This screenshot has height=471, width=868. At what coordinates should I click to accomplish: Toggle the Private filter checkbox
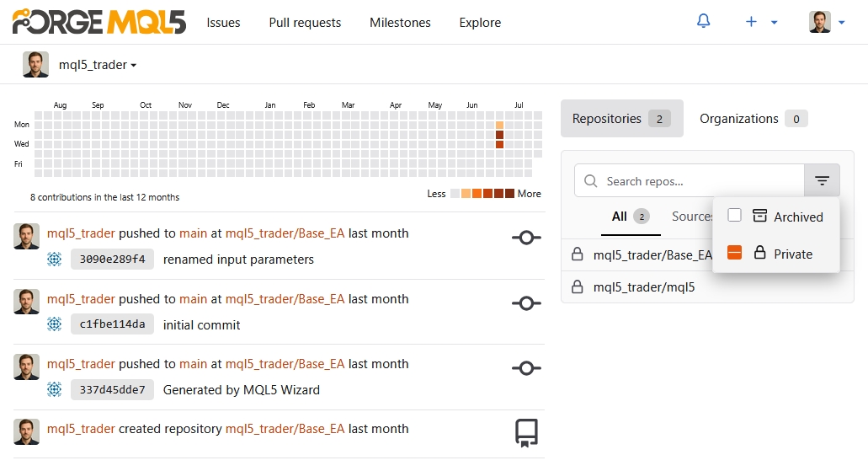(x=734, y=253)
